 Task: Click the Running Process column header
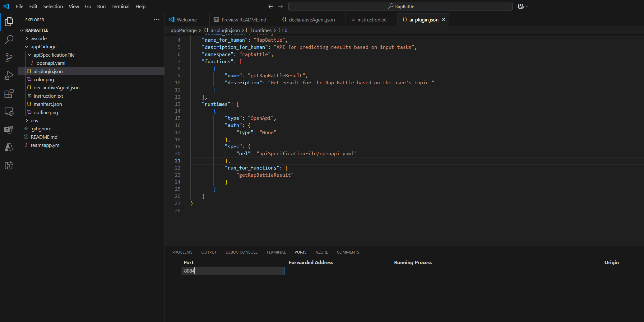click(413, 263)
